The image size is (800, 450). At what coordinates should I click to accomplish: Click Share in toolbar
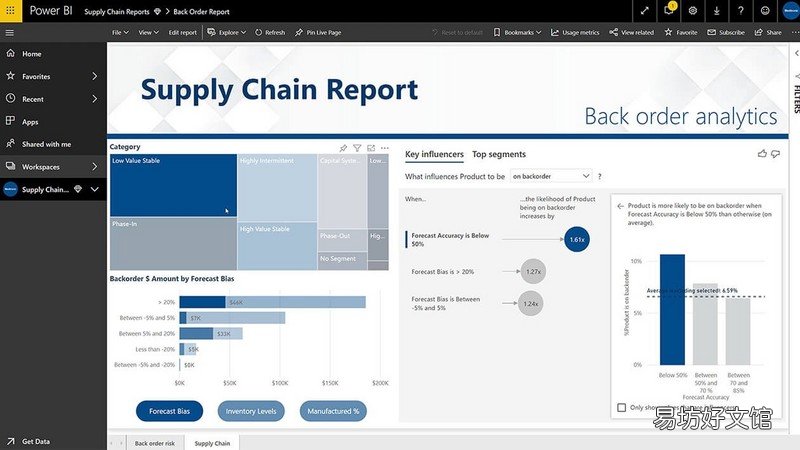pyautogui.click(x=768, y=32)
